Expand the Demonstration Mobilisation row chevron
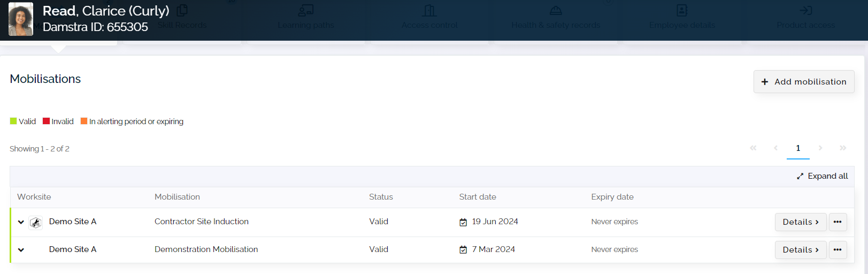868x274 pixels. (21, 250)
